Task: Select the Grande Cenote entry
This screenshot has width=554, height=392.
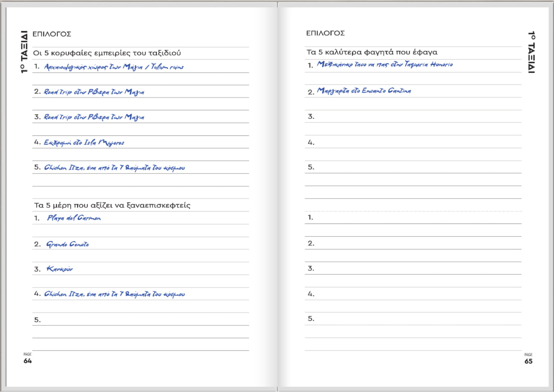Action: pyautogui.click(x=67, y=244)
